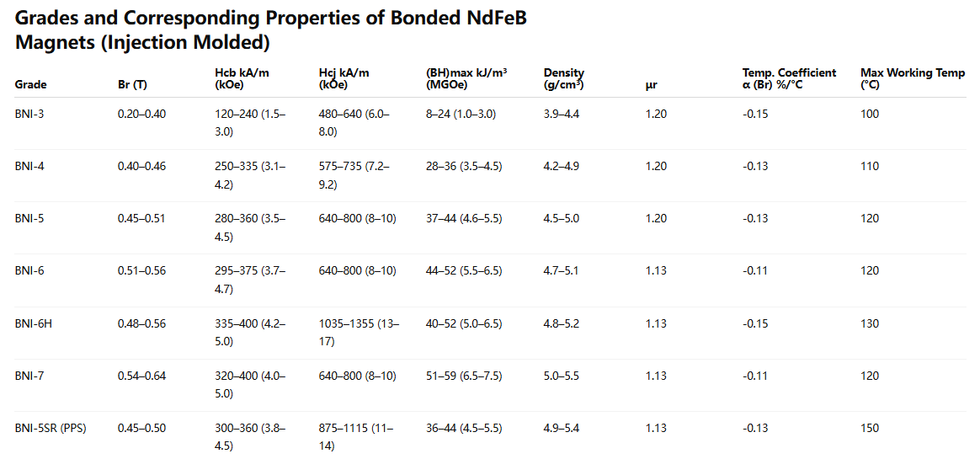Click the BNI-5SR (PPS) grade cell
Image resolution: width=980 pixels, height=459 pixels.
click(51, 428)
